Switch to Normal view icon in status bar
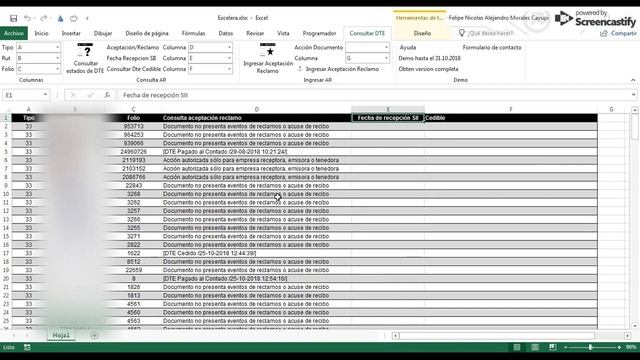 tap(517, 347)
